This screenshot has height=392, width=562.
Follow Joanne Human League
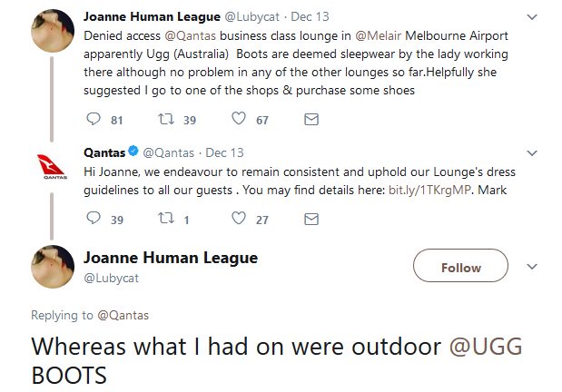tap(460, 268)
